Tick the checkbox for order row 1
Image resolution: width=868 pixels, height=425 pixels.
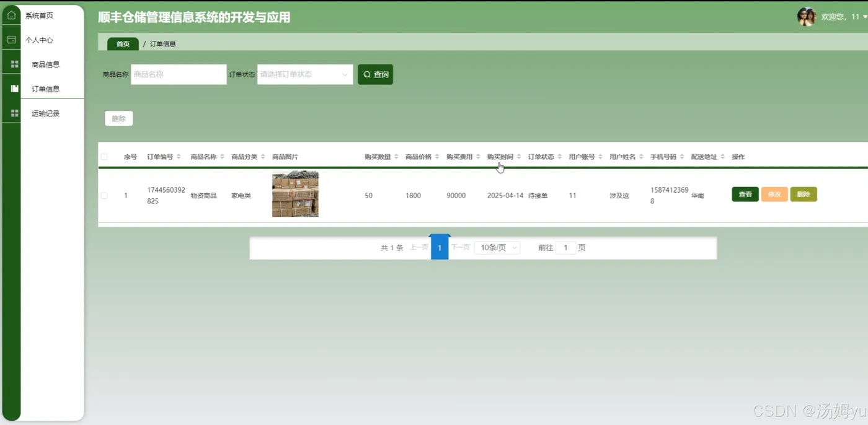point(104,195)
